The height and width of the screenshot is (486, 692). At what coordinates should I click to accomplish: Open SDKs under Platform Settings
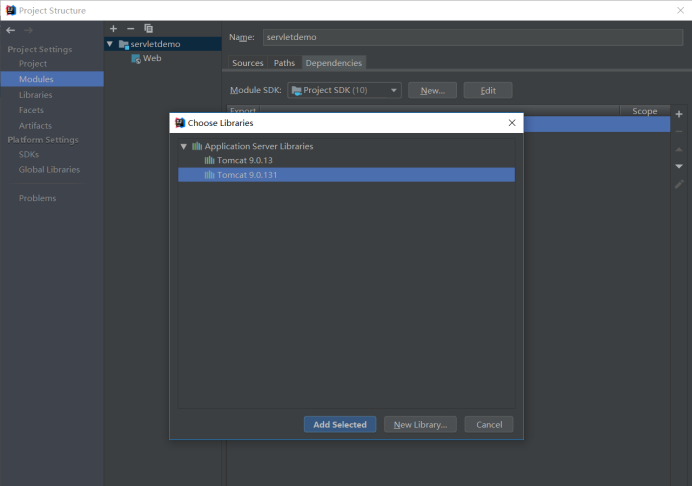29,154
